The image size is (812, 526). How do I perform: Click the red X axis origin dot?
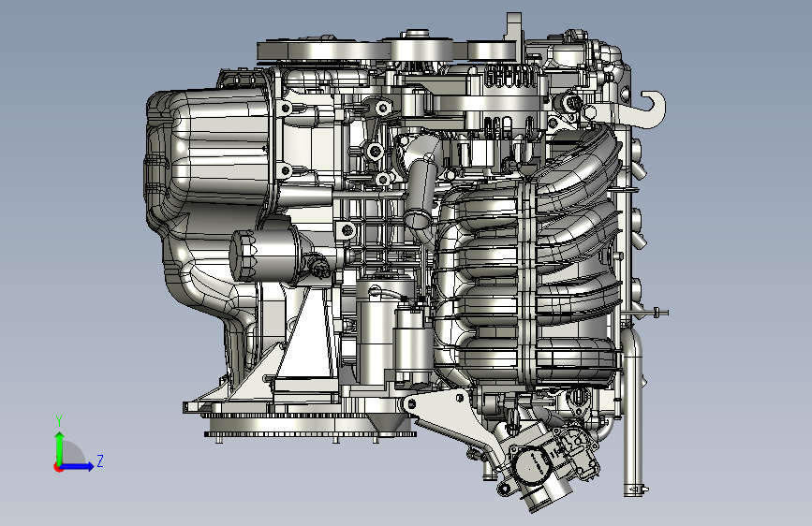pos(58,467)
